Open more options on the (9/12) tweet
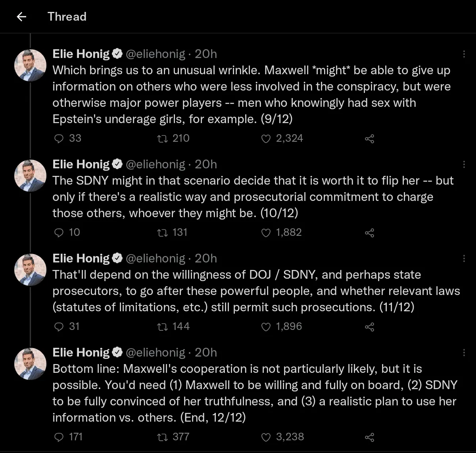This screenshot has height=453, width=476. pos(464,54)
